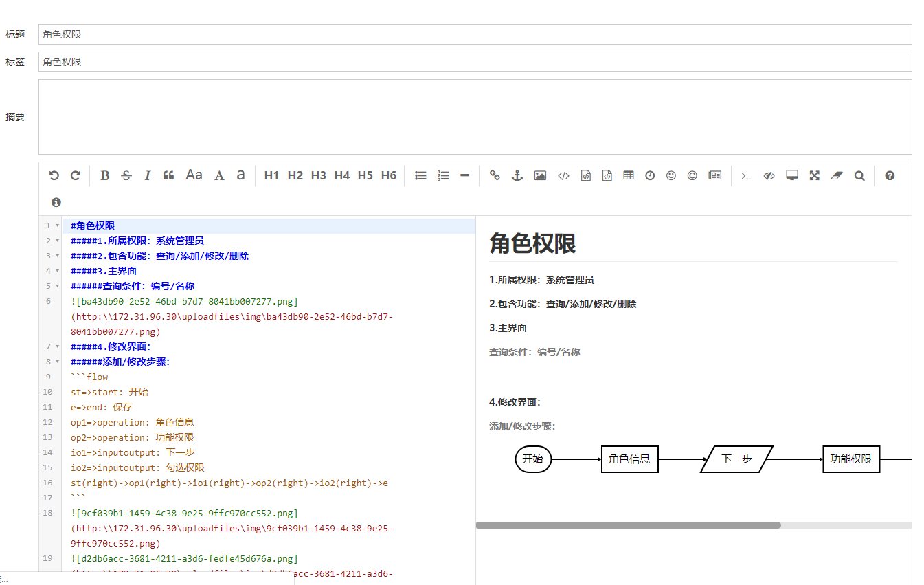Collapse the fold arrow on line 8
The image size is (924, 585).
pyautogui.click(x=58, y=362)
